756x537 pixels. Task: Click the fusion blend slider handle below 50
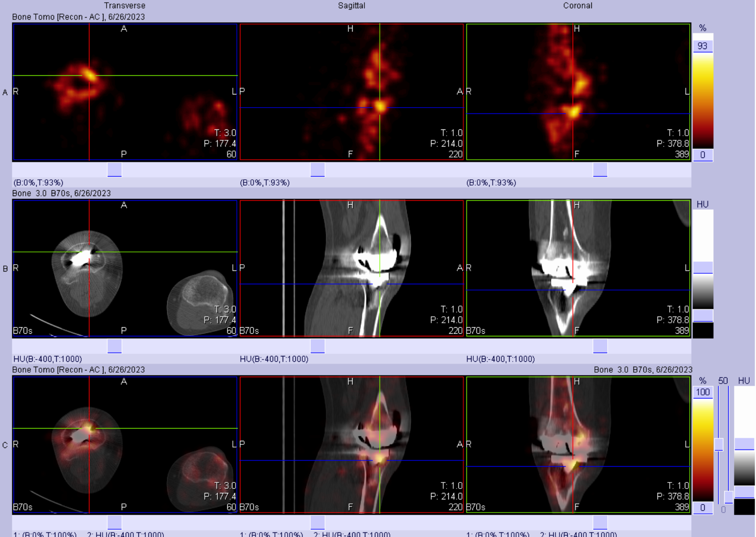pyautogui.click(x=719, y=444)
